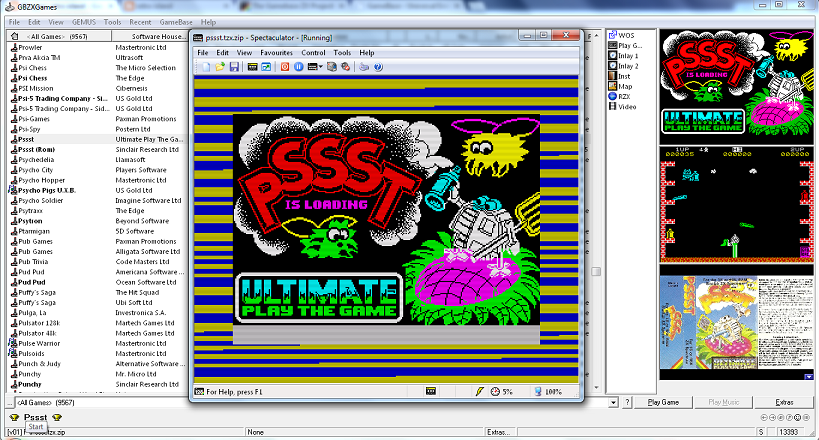
Task: Click the blue Pause emulation icon
Action: coord(298,67)
